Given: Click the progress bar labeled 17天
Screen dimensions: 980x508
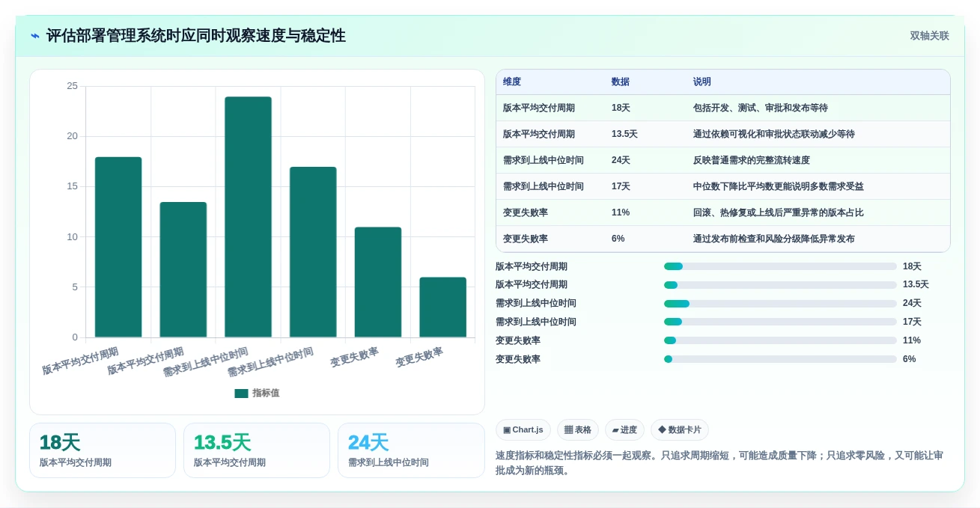Looking at the screenshot, I should tap(780, 322).
